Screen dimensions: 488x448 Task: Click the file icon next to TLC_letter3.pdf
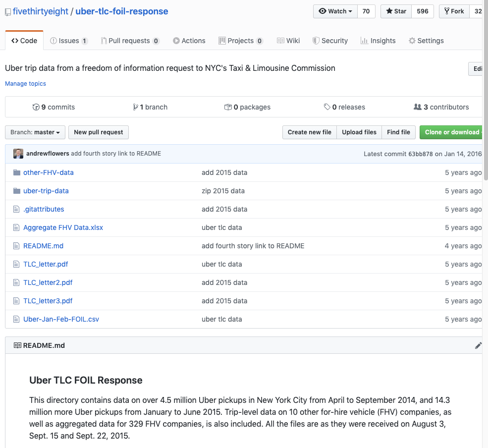[16, 301]
